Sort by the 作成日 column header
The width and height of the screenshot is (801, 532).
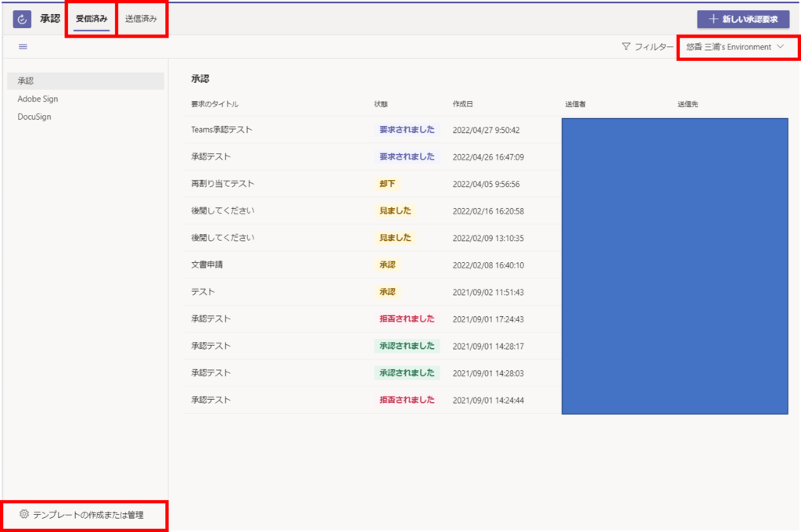click(x=462, y=104)
